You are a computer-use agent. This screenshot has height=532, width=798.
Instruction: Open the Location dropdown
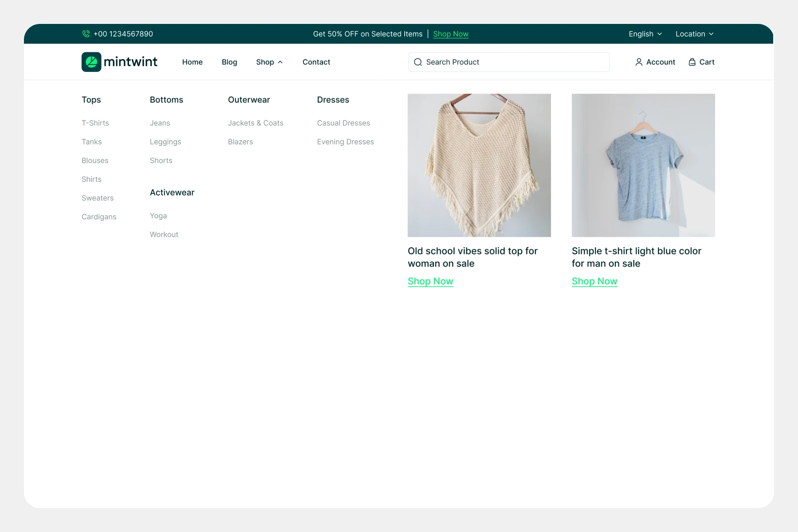pos(694,34)
